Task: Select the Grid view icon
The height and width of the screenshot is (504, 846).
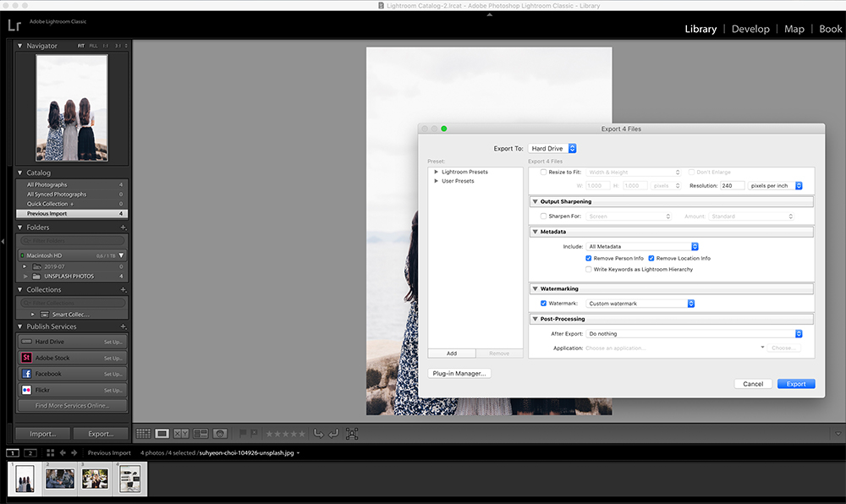Action: pos(142,433)
